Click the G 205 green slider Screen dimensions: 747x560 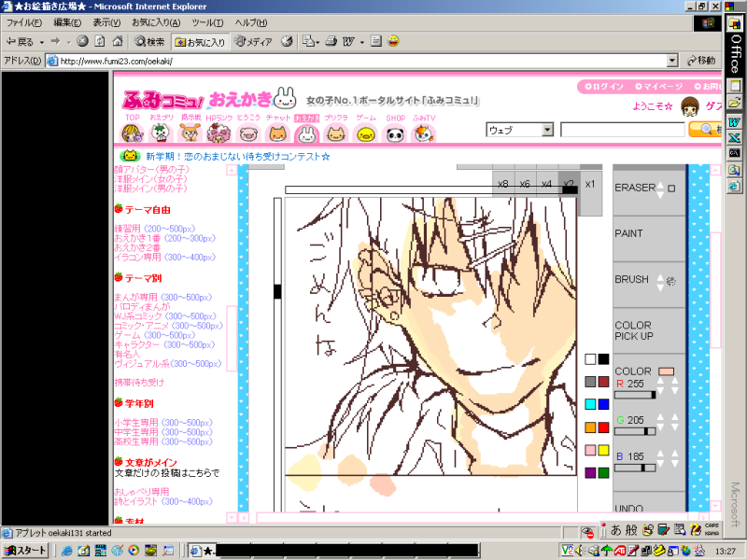635,431
